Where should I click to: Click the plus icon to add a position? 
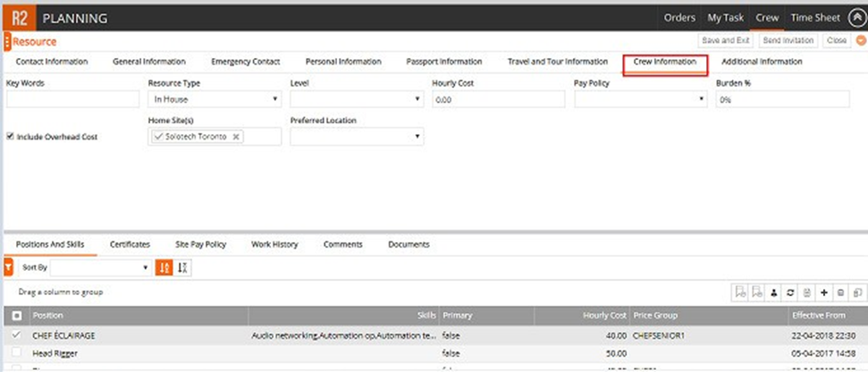[x=823, y=292]
